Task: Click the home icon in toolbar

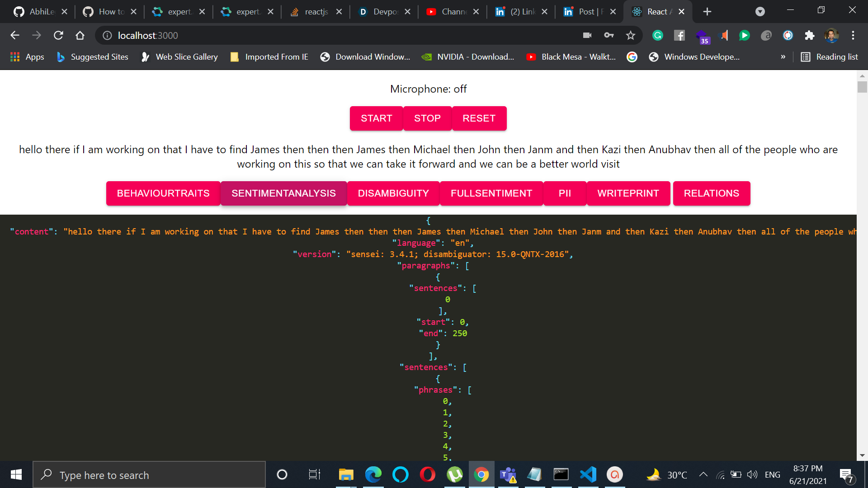Action: 80,35
